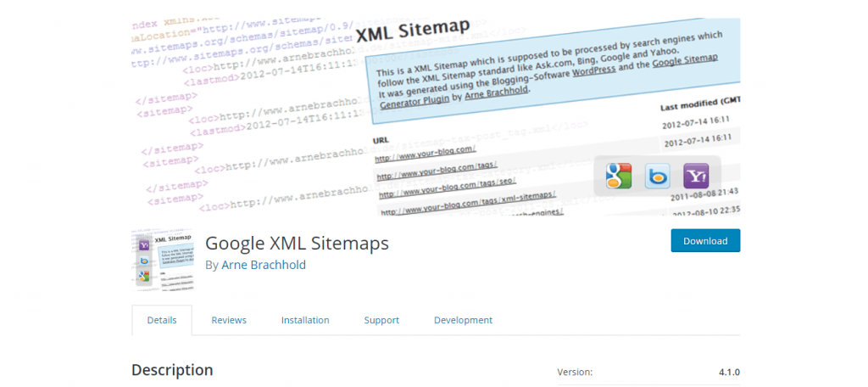The image size is (868, 387).
Task: Click the Last modified column header
Action: 699,104
